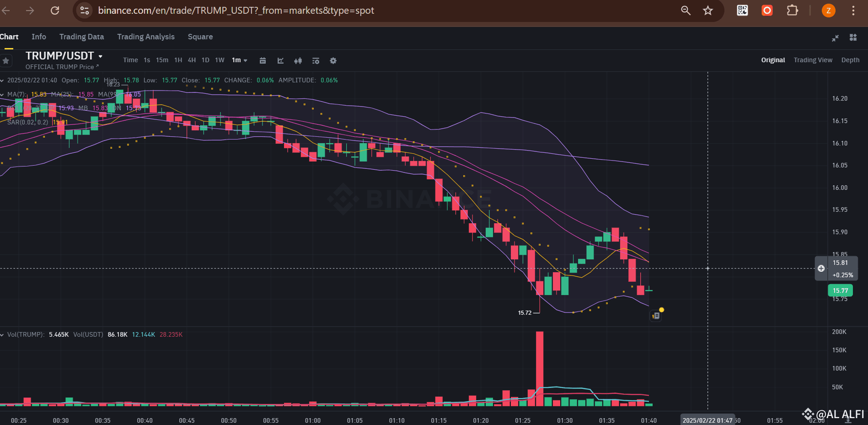Click the orange screen recorder extension icon

point(767,11)
